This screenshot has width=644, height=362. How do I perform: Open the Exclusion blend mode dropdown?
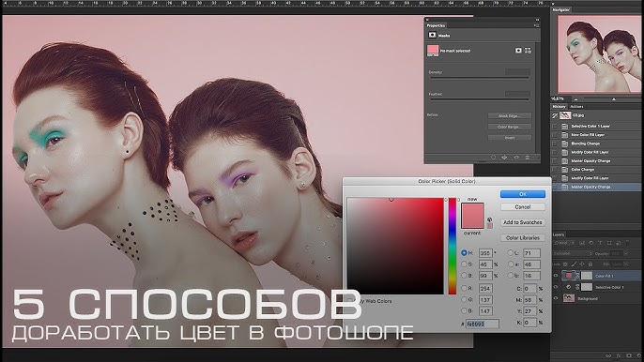coord(573,253)
